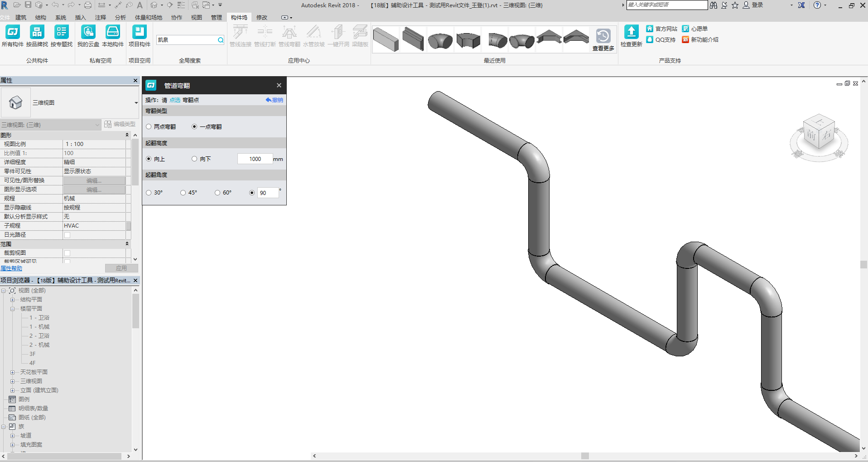Screen dimensions: 868x462
Task: Click the Help question mark icon
Action: tap(817, 5)
